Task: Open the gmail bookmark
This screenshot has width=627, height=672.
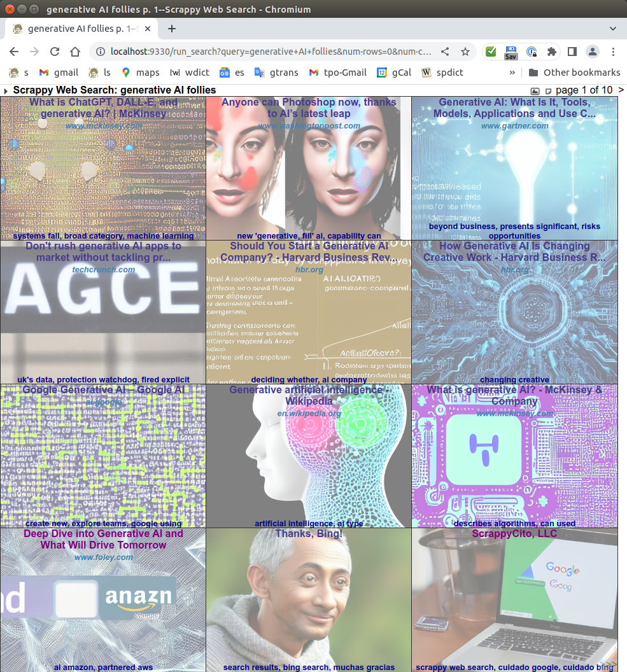Action: (59, 73)
